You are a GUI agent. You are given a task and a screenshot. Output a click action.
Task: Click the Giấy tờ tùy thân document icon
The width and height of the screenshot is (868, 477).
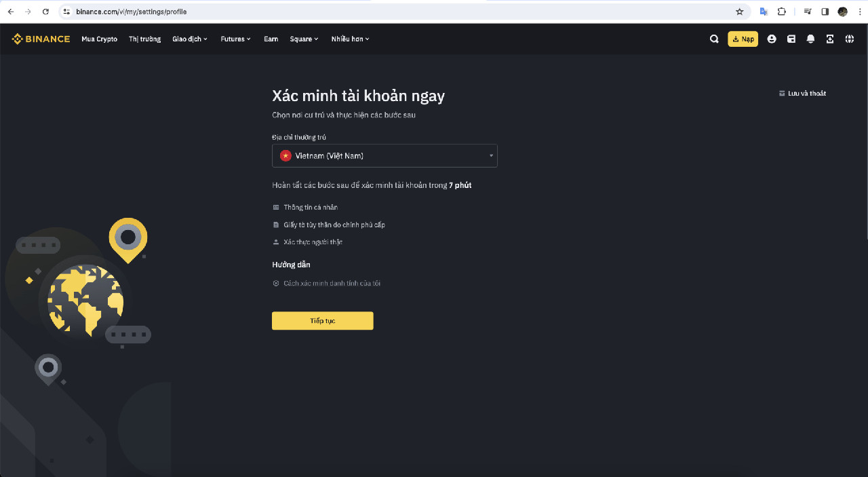(x=275, y=224)
